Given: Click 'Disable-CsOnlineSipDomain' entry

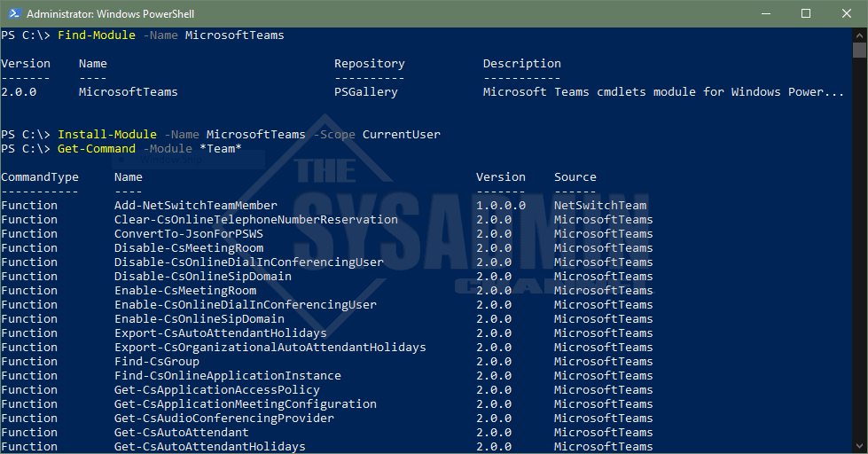Looking at the screenshot, I should coord(203,277).
